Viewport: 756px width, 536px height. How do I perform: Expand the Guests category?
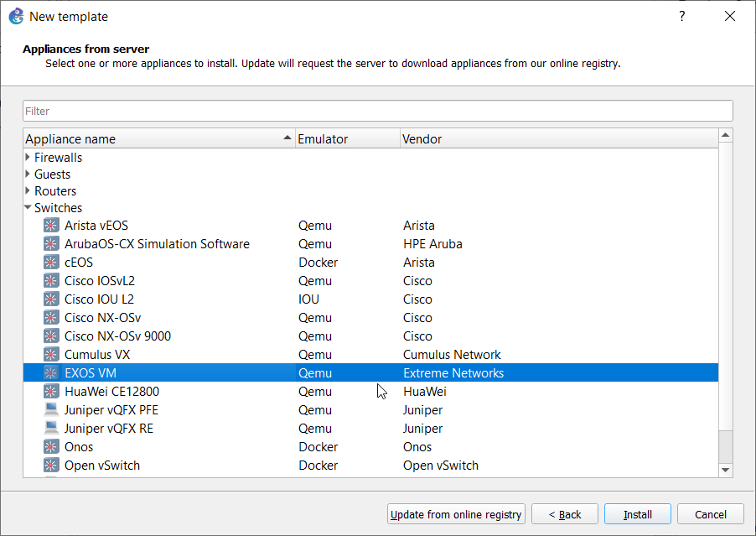[28, 174]
